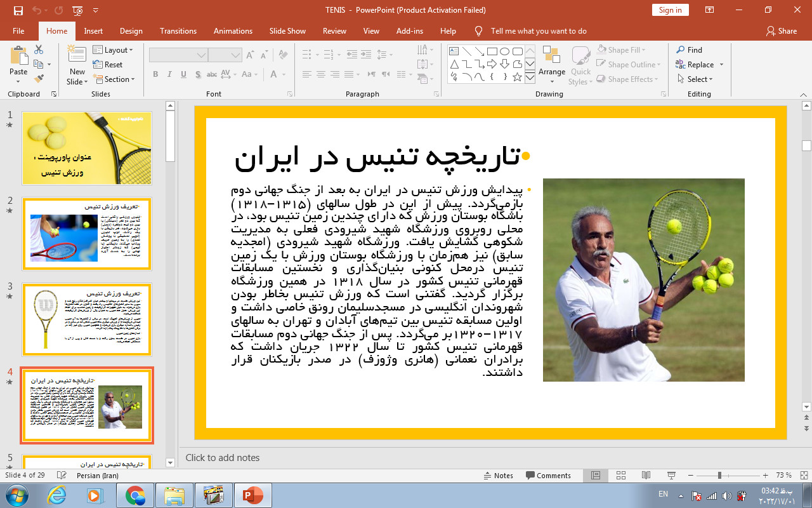Switch to Reading View in status bar
The image size is (812, 508).
click(646, 476)
